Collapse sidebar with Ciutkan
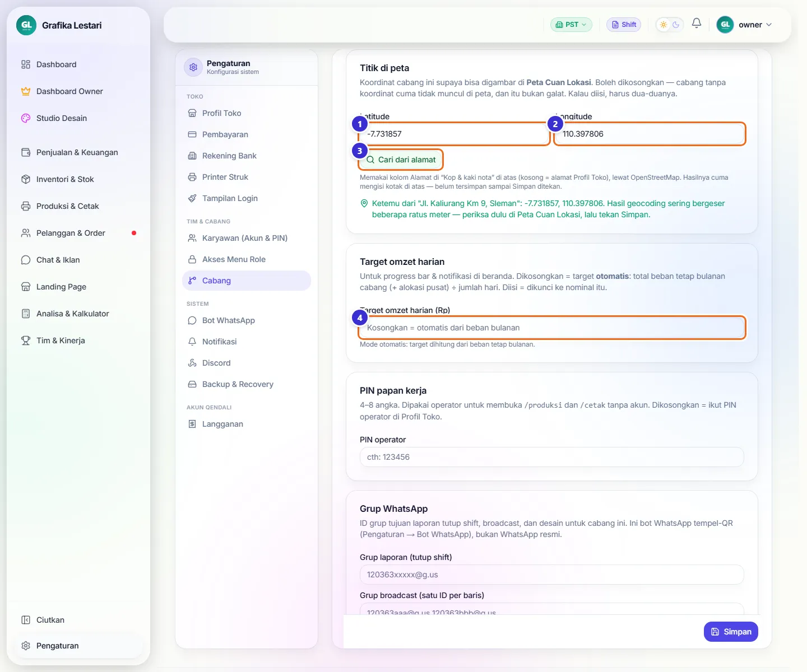The width and height of the screenshot is (807, 672). [x=78, y=620]
